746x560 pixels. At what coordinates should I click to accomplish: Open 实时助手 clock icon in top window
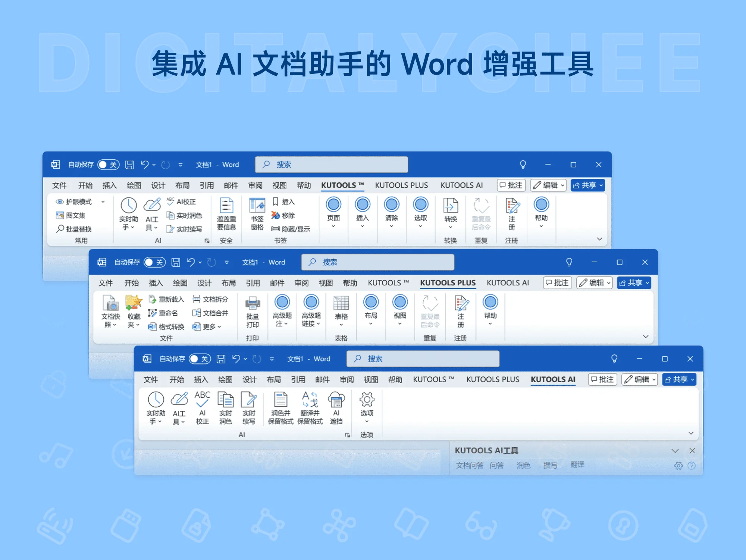click(x=129, y=214)
